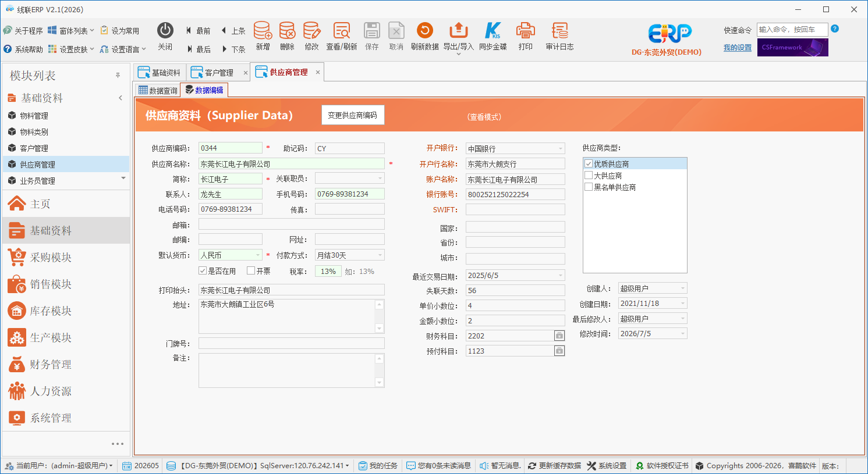Open the 主页 home module
Screen dimensions: 868x474
click(x=66, y=204)
